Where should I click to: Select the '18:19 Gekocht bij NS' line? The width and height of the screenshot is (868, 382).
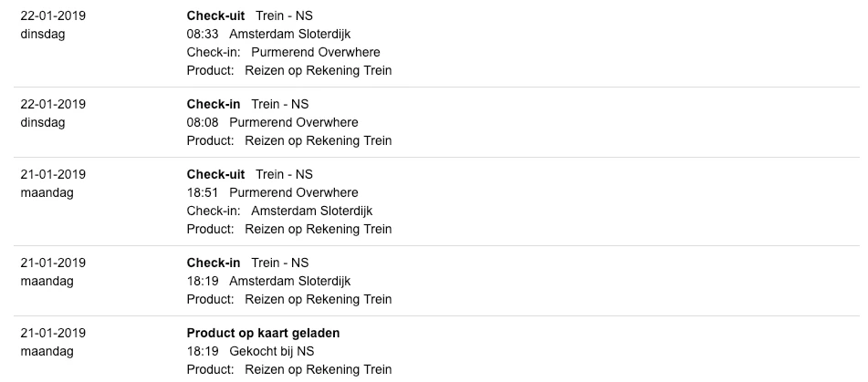pyautogui.click(x=250, y=351)
